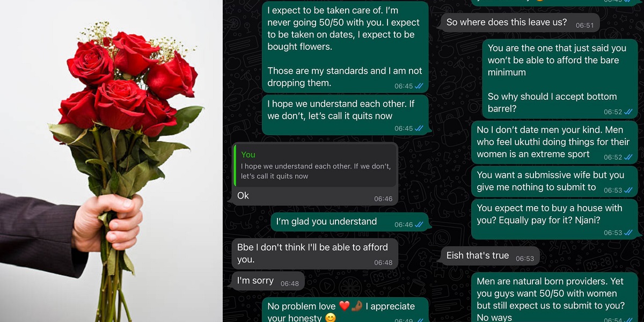Click the red roses bouquet photo
Viewport: 644px width, 322px height.
point(111,161)
